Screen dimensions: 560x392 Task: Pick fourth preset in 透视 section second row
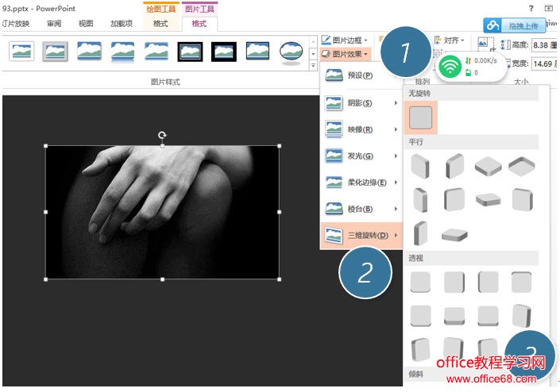point(522,316)
